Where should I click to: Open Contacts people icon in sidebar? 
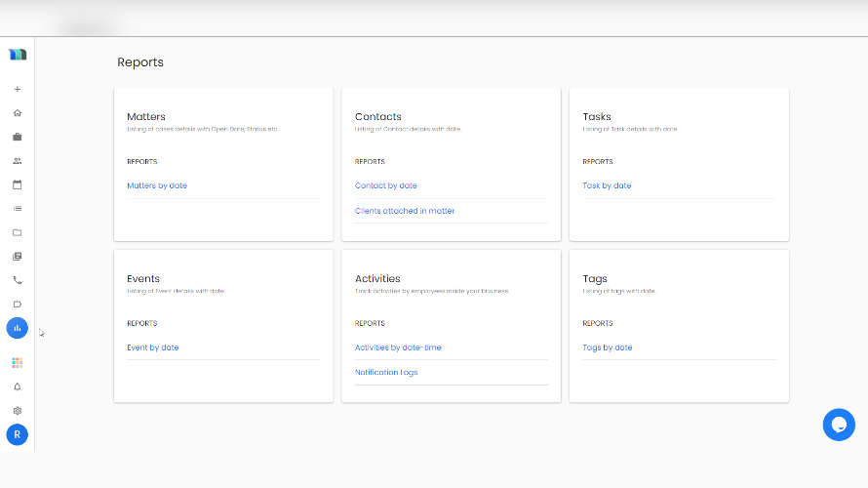coord(17,161)
